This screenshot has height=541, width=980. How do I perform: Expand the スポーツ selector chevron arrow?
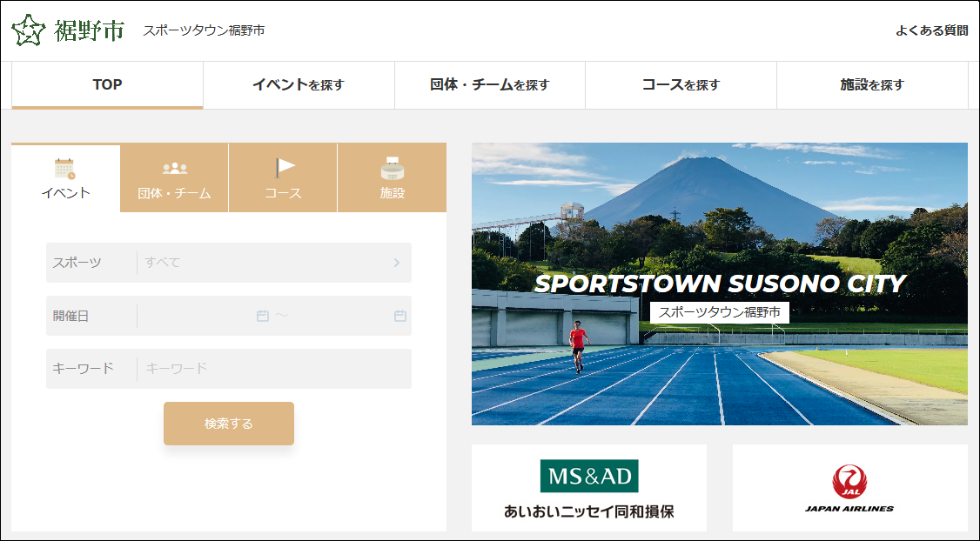point(397,263)
